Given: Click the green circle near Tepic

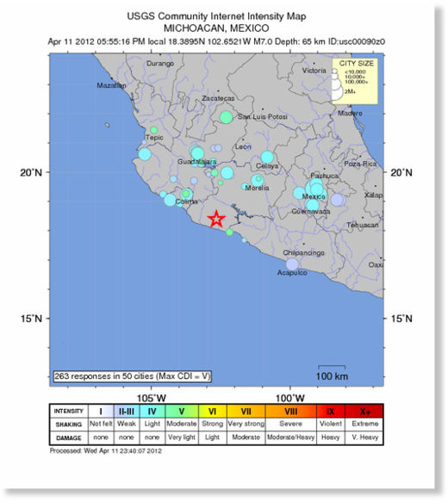Looking at the screenshot, I should coord(154,130).
